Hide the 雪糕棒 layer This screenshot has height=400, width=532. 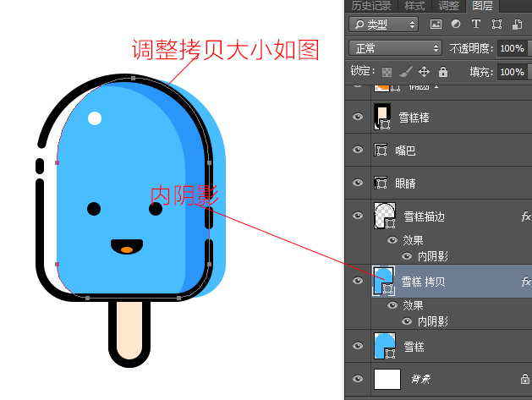pyautogui.click(x=358, y=117)
